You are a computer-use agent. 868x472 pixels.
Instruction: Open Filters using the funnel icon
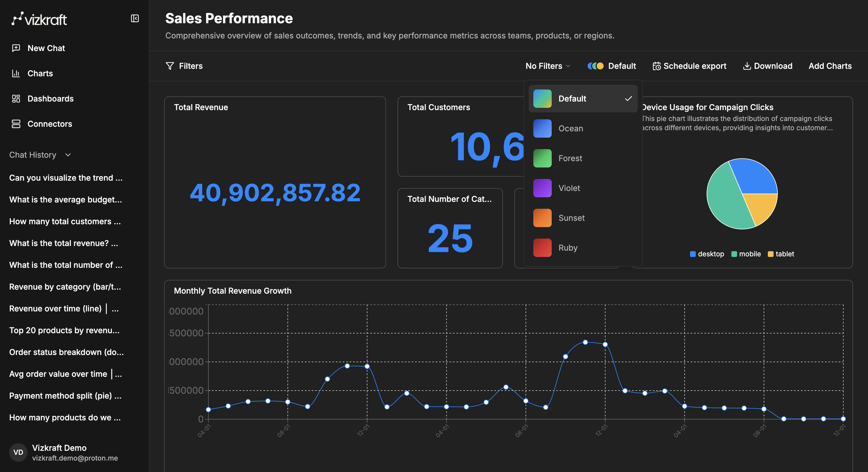[170, 66]
